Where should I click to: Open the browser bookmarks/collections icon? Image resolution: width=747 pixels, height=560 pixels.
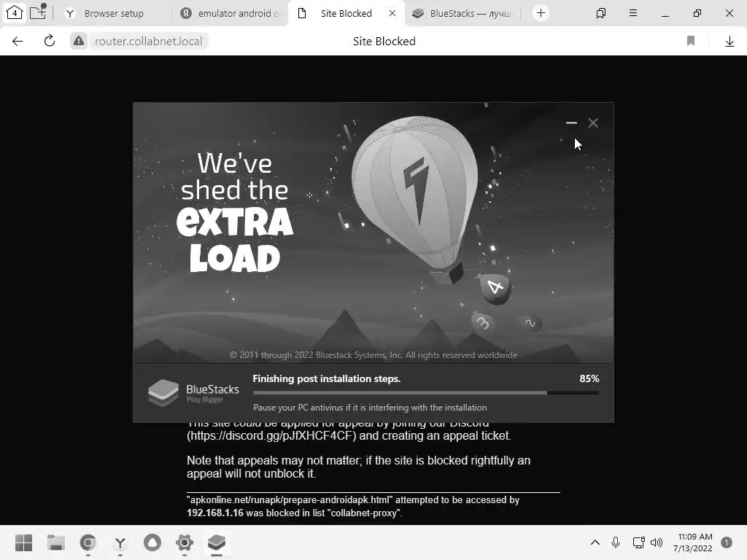point(601,13)
